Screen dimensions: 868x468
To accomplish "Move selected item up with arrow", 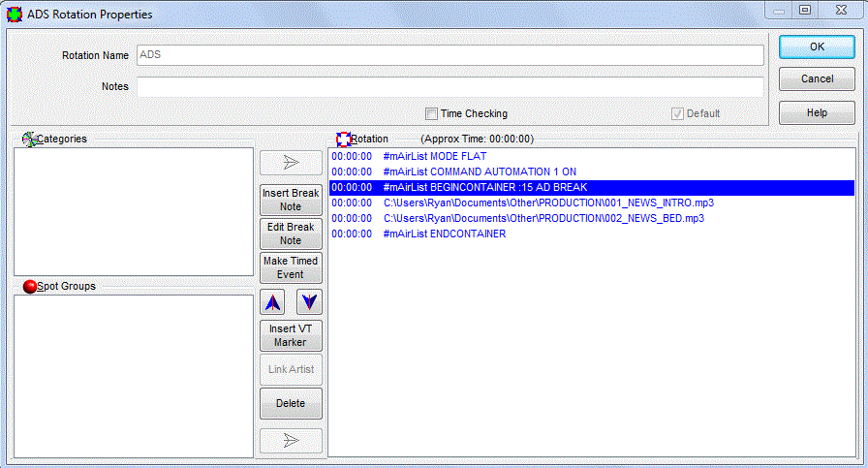I will pos(272,302).
